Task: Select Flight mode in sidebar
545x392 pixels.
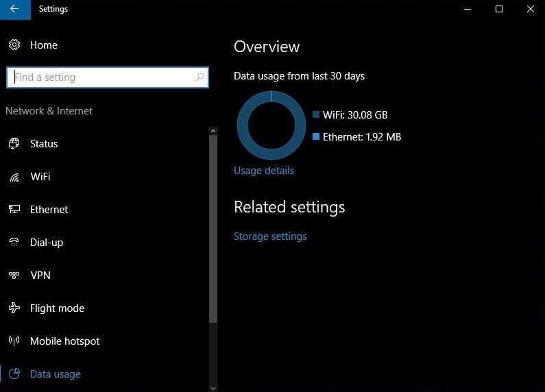Action: coord(57,308)
